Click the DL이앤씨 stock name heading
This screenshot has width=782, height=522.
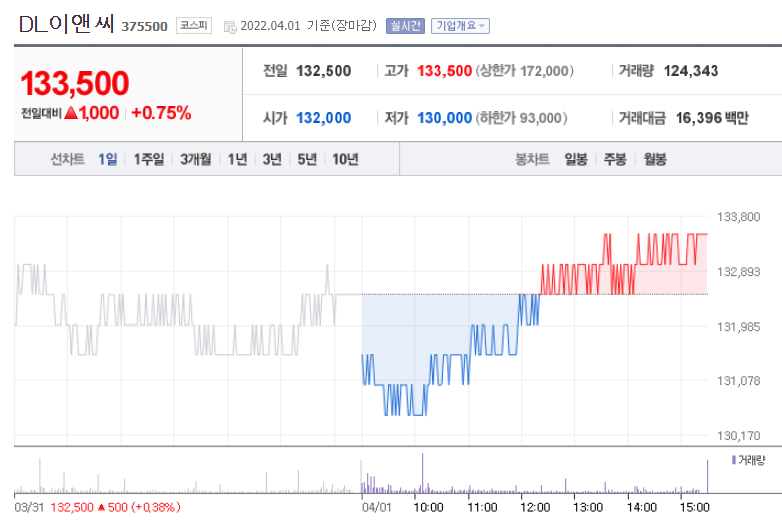coord(66,24)
